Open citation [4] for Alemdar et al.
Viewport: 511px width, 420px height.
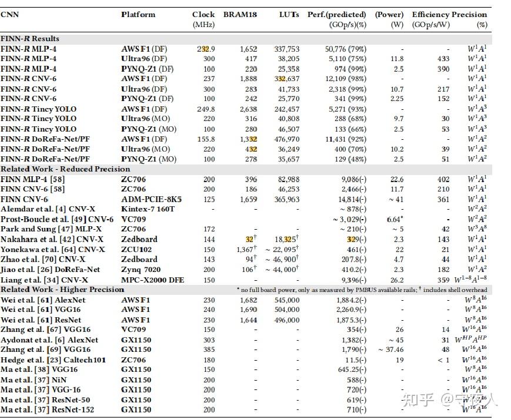(x=61, y=209)
